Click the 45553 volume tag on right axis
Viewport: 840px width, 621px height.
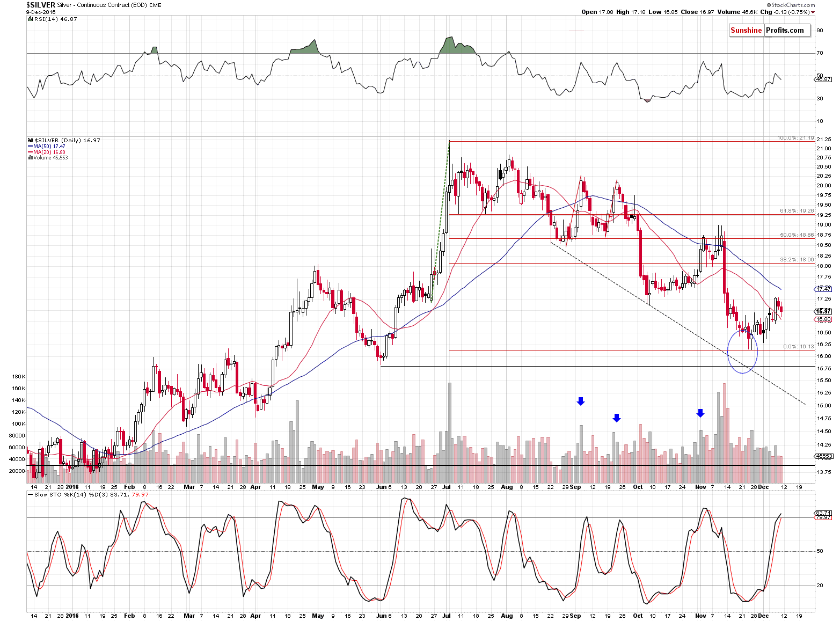[x=824, y=456]
